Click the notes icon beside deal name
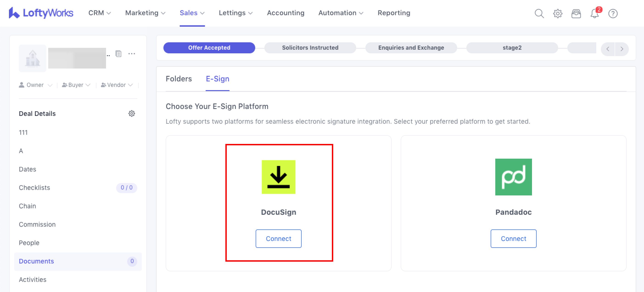The image size is (644, 292). click(x=118, y=54)
